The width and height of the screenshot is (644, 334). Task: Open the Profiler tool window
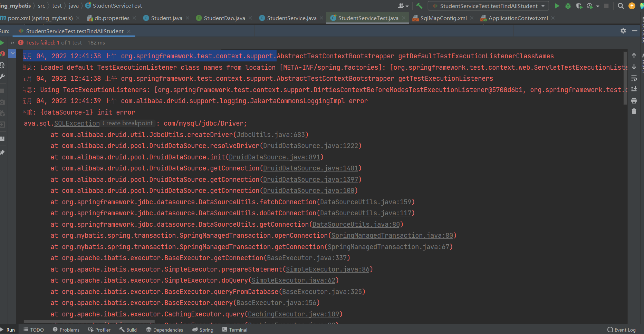coord(99,330)
